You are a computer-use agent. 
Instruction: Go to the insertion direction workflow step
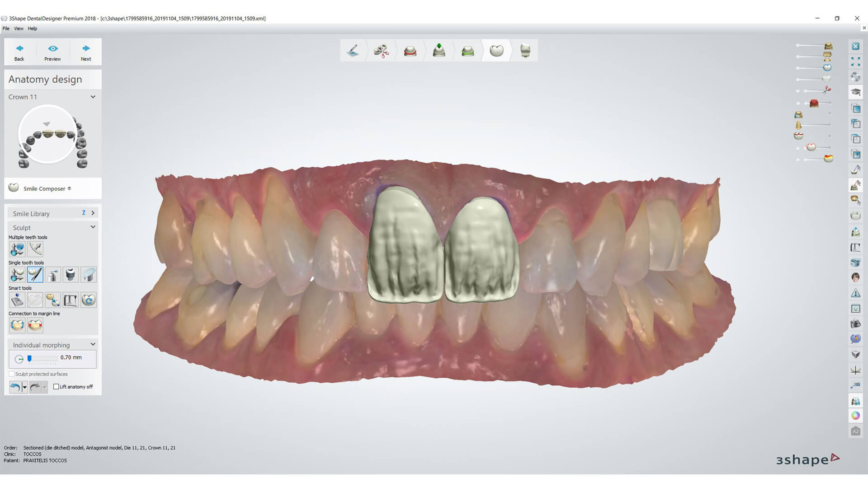coord(439,50)
